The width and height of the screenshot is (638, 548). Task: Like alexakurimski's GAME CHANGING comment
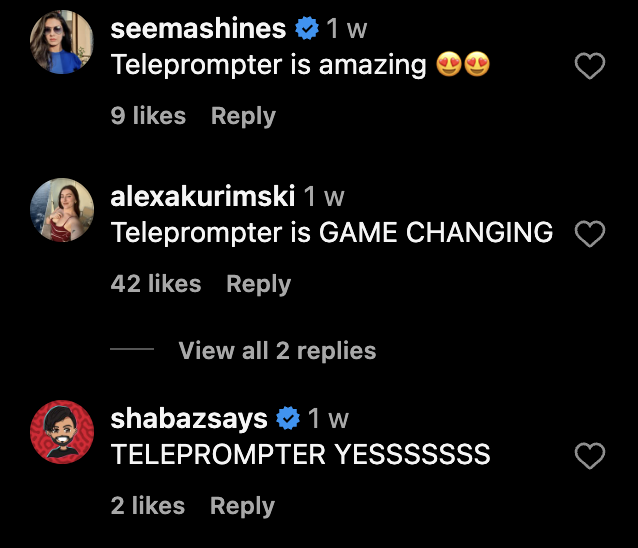[590, 234]
